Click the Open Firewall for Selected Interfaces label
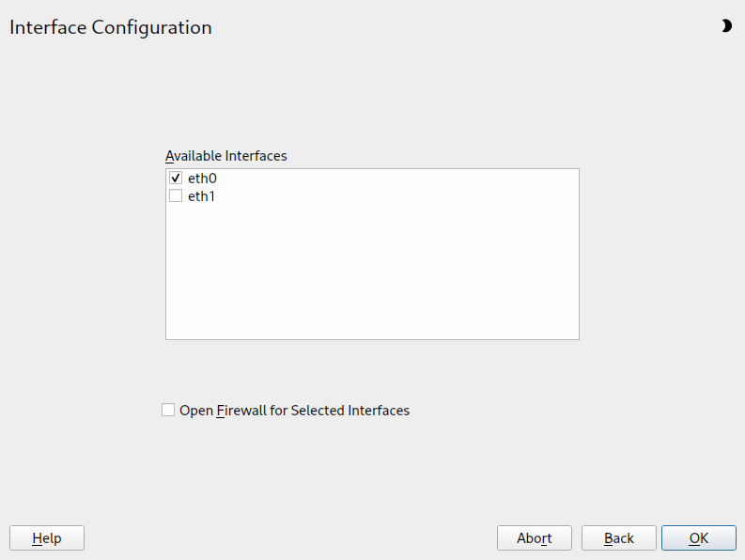The height and width of the screenshot is (560, 745). point(294,411)
